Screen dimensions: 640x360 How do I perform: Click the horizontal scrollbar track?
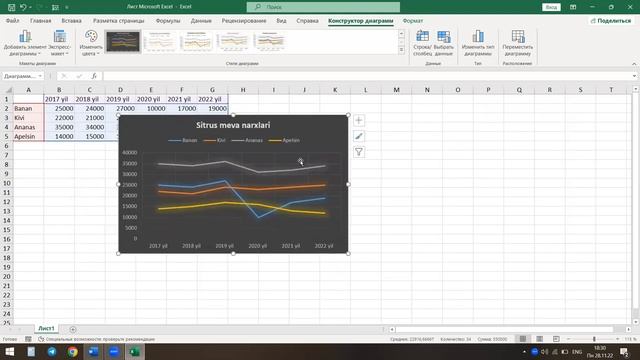point(504,329)
